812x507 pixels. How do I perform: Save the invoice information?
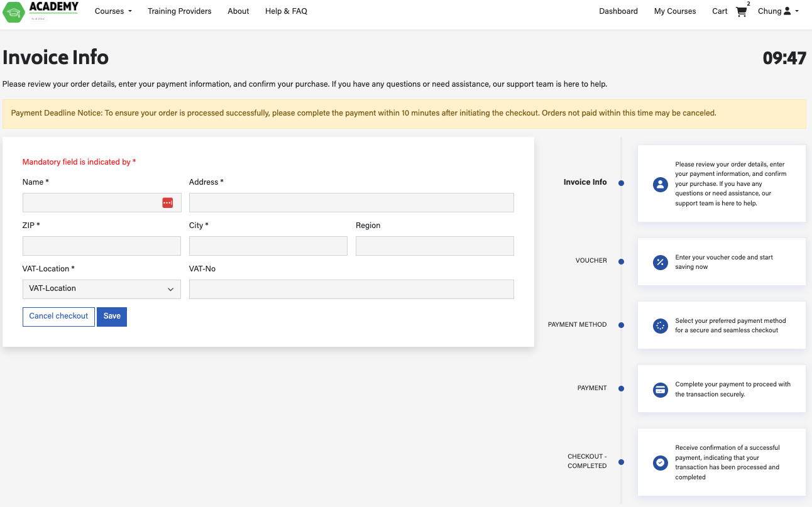(x=111, y=316)
